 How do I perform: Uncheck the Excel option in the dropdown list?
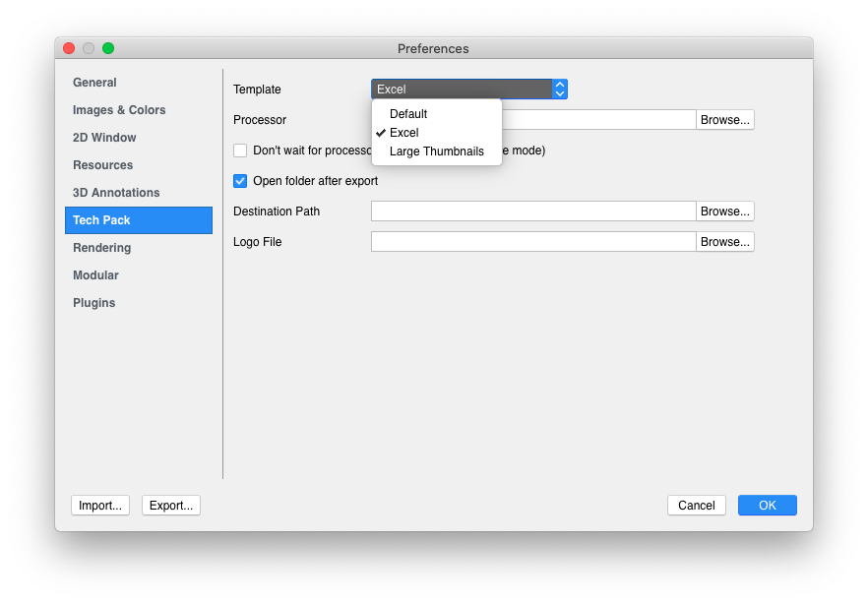coord(403,132)
